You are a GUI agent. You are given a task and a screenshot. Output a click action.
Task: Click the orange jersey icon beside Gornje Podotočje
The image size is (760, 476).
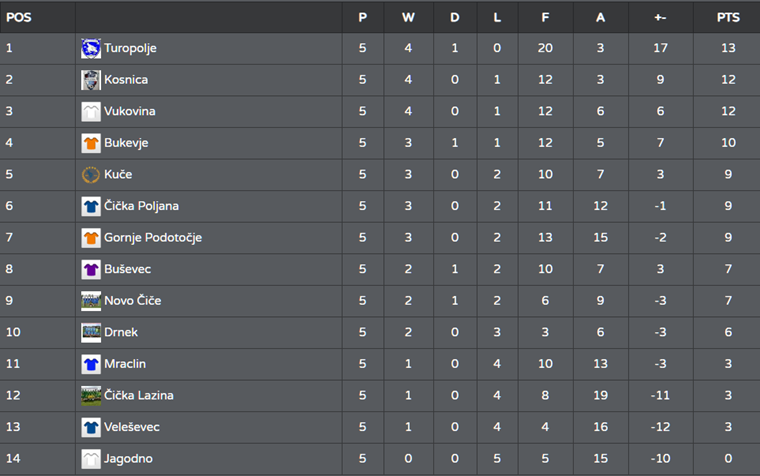[x=91, y=238]
